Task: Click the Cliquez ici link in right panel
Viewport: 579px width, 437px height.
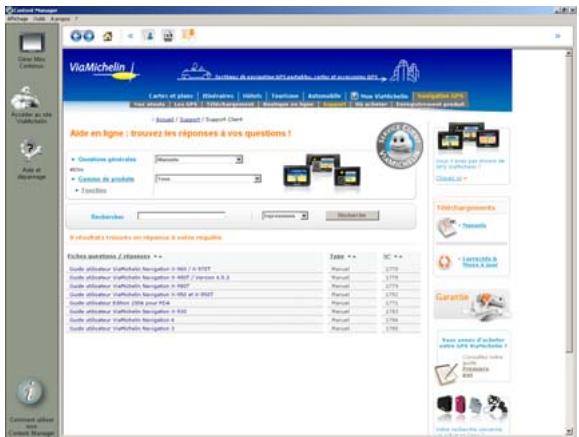Action: 449,178
